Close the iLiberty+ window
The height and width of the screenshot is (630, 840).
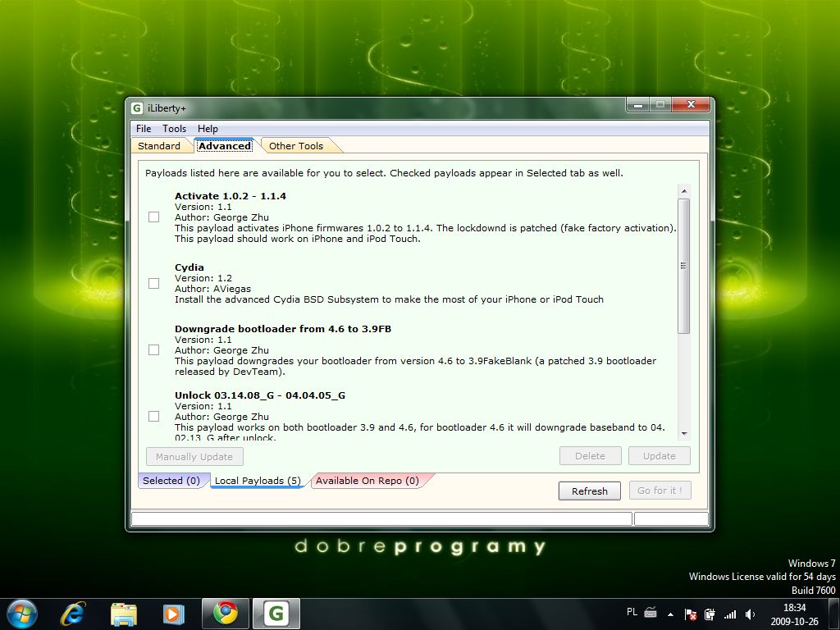[x=691, y=105]
